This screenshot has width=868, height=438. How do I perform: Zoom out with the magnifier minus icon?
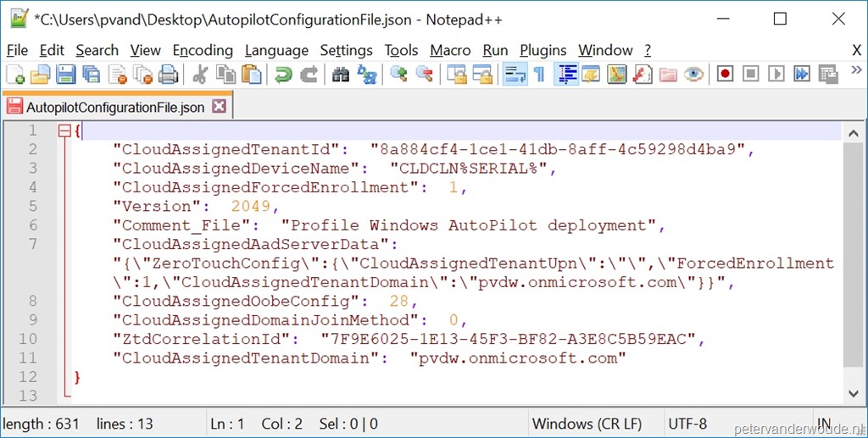click(424, 74)
